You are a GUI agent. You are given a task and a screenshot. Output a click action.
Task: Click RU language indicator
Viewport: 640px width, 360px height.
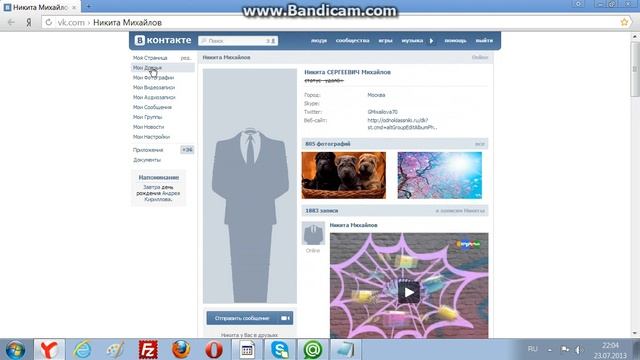[532, 349]
